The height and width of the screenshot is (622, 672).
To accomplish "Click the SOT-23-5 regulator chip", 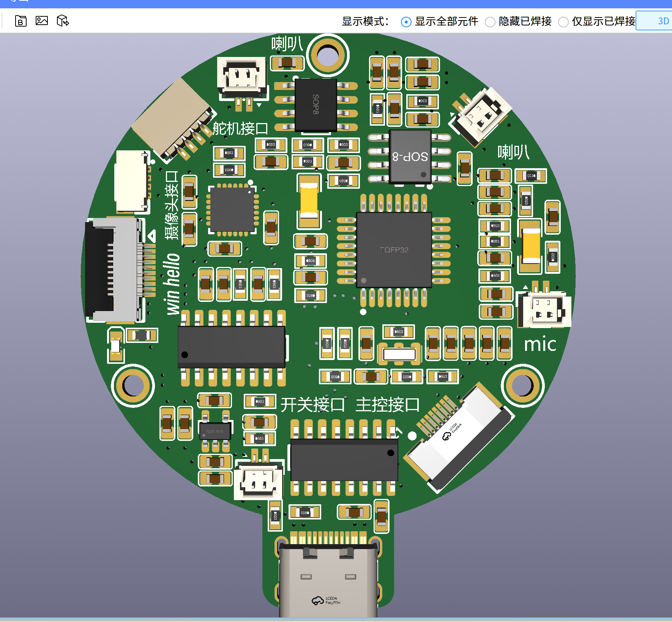I will (215, 431).
